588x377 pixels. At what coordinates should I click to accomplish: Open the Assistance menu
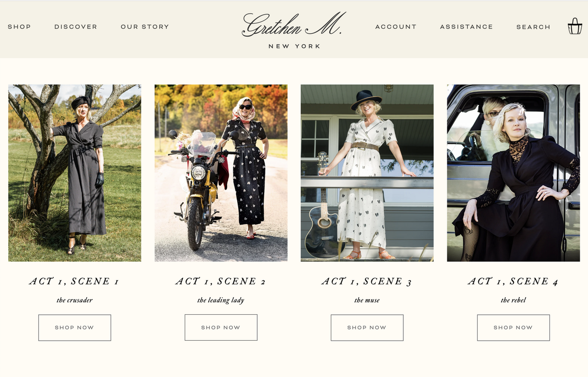pos(466,27)
